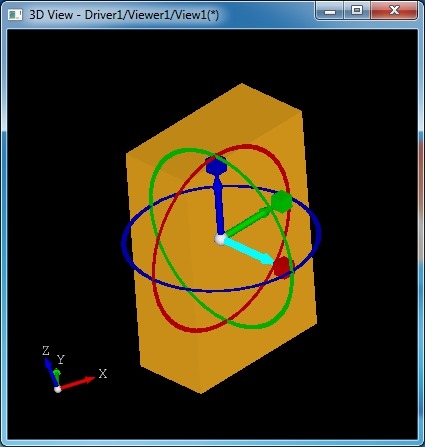Click the red X arrow of orientation triad

pyautogui.click(x=77, y=383)
